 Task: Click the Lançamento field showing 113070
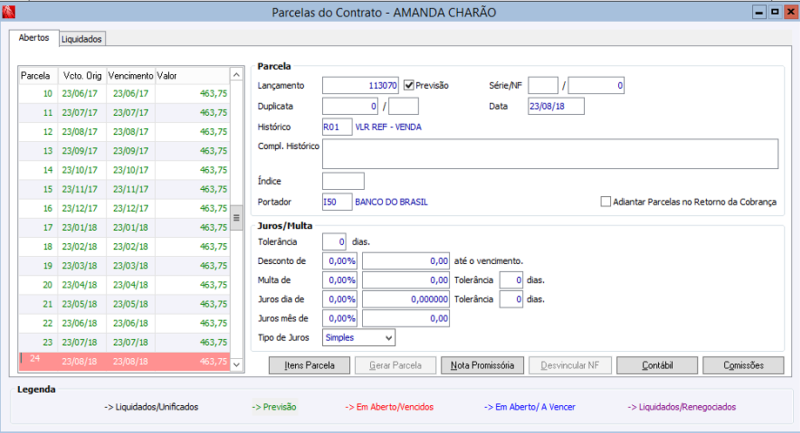pyautogui.click(x=360, y=85)
